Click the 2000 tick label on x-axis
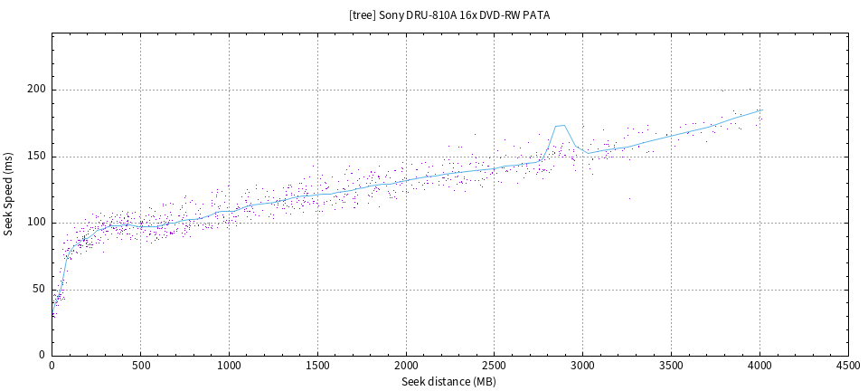 point(406,367)
